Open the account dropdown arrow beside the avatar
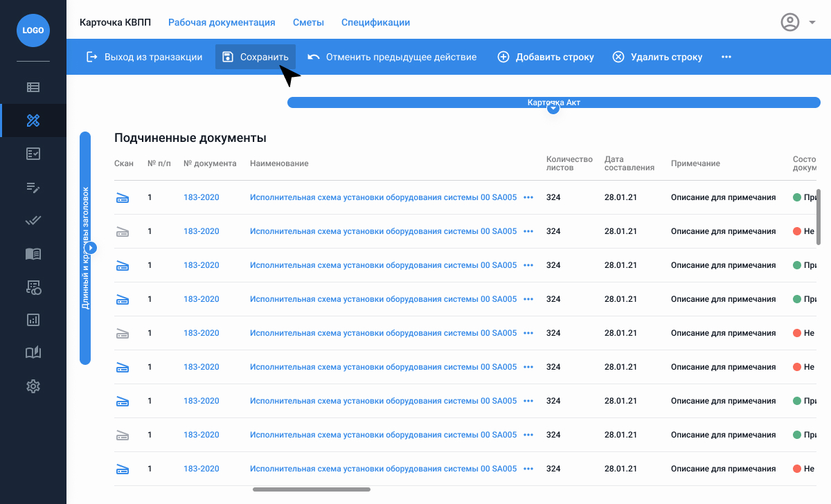Image resolution: width=831 pixels, height=504 pixels. [812, 22]
